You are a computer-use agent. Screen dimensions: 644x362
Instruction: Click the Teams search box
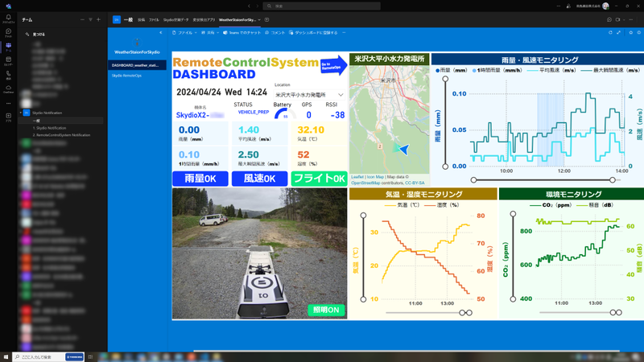point(322,6)
